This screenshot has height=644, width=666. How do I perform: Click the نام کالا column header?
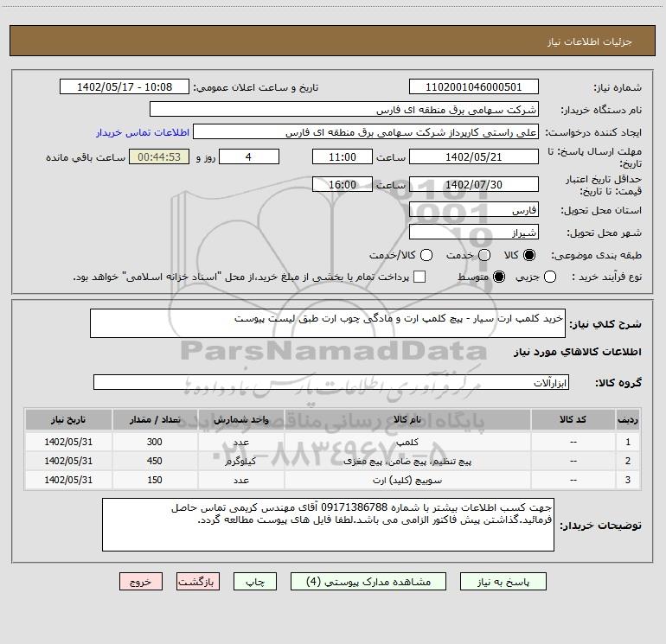(x=407, y=419)
